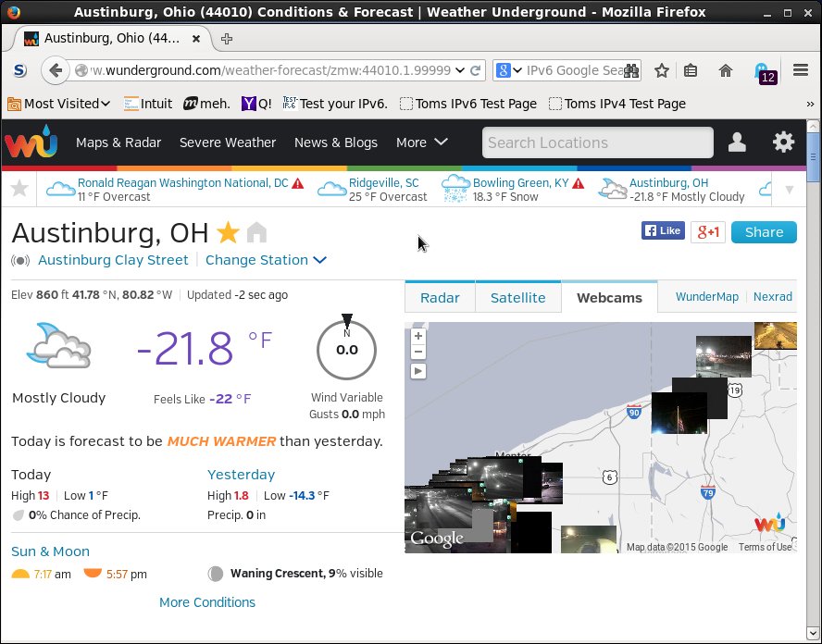Image resolution: width=822 pixels, height=644 pixels.
Task: Click the blue Share button
Action: point(763,232)
